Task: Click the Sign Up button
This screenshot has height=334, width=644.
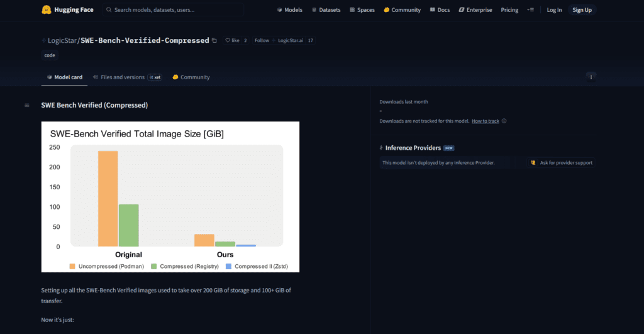Action: click(582, 10)
